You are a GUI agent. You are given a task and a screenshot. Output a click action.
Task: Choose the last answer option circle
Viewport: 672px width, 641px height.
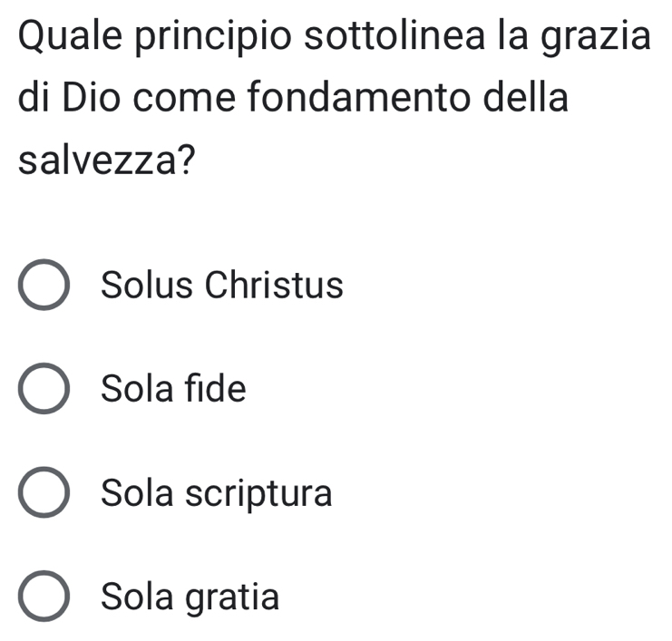pos(43,598)
